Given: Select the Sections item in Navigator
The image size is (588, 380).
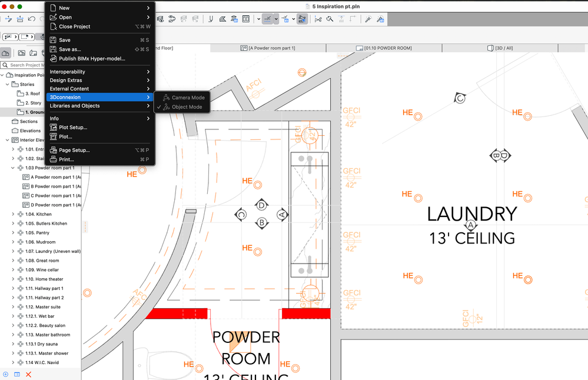Looking at the screenshot, I should 25,121.
